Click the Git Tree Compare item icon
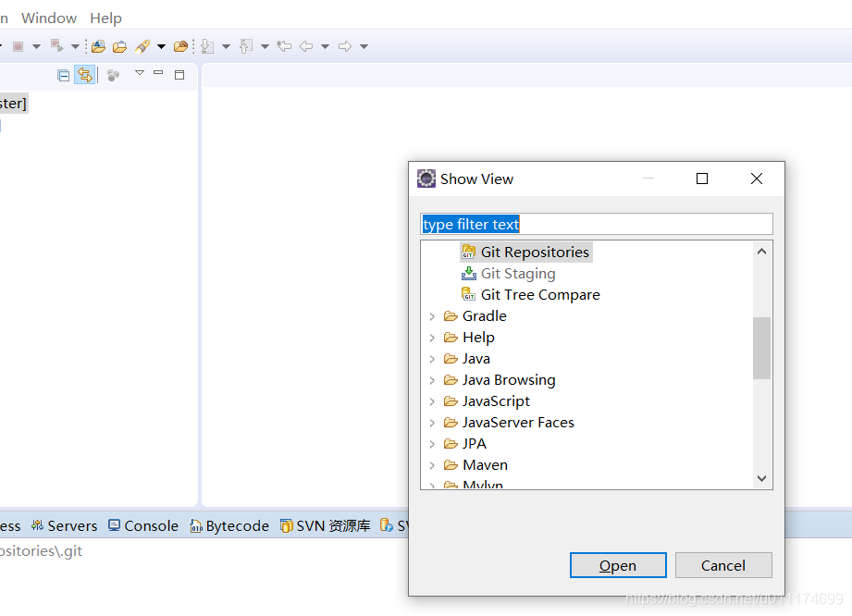852x616 pixels. tap(468, 294)
